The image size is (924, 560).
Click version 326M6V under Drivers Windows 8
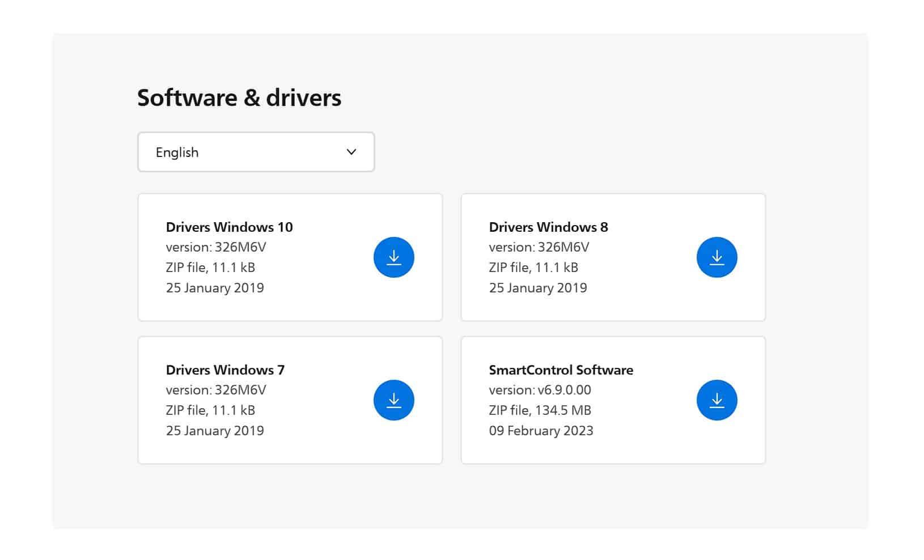point(539,247)
